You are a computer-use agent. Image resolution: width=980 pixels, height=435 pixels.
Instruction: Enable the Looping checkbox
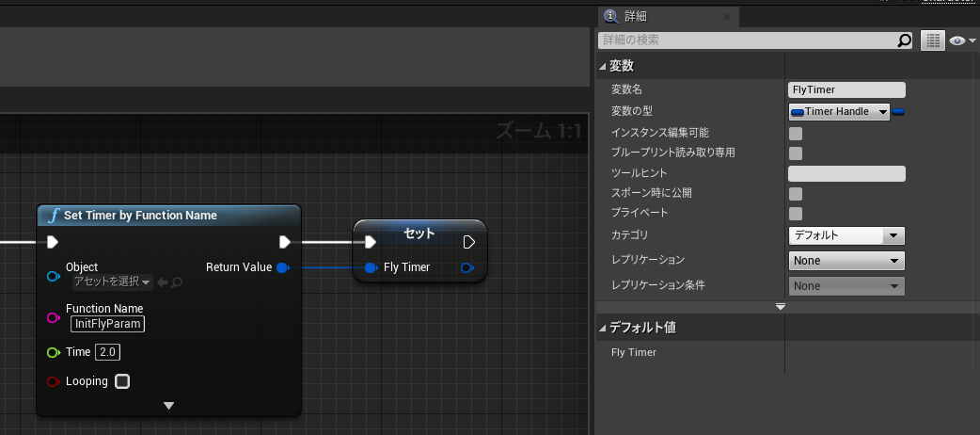(x=122, y=381)
